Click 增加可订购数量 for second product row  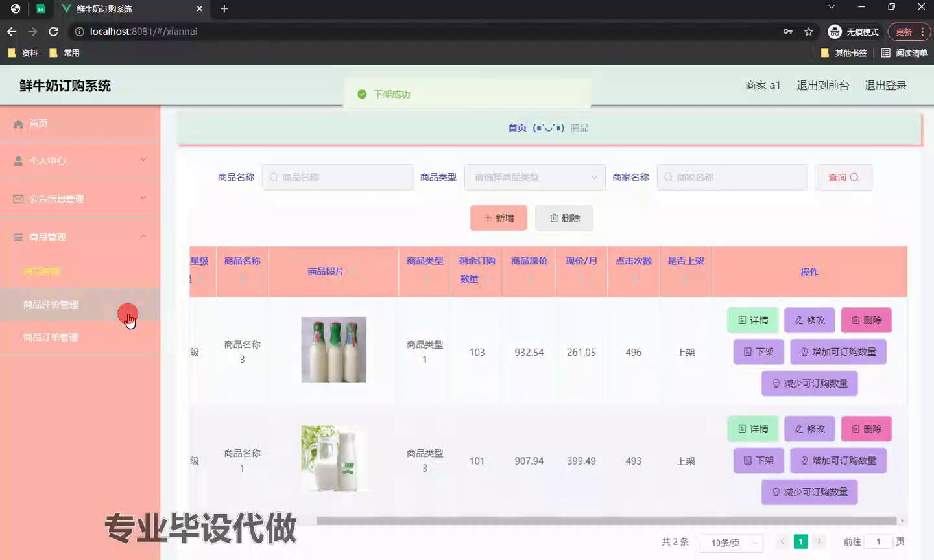pos(838,461)
